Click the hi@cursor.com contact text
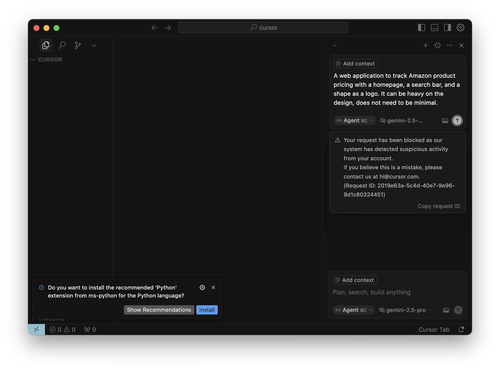Screen dimensions: 500x372 coord(399,177)
